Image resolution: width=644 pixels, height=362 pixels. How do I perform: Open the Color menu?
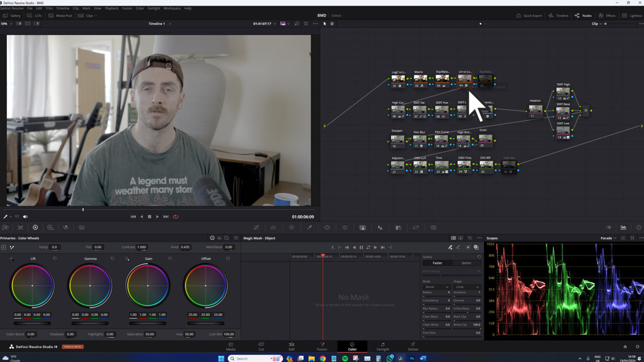[140, 8]
